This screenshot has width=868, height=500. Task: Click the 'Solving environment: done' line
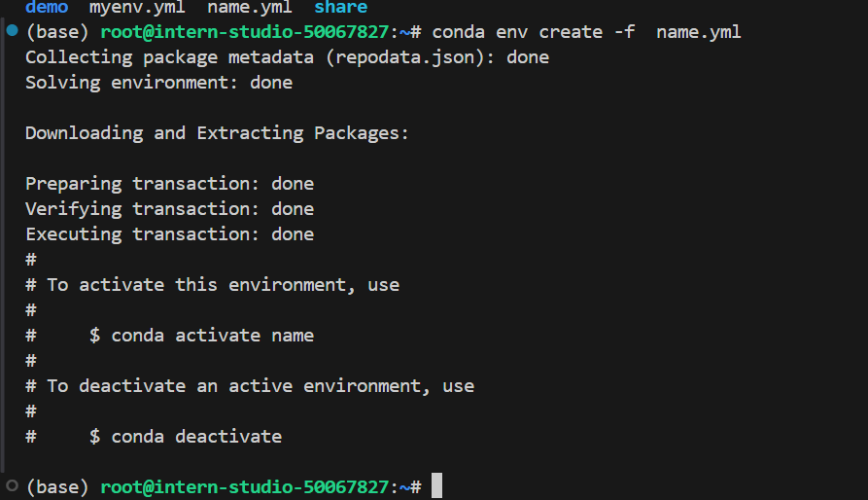158,83
